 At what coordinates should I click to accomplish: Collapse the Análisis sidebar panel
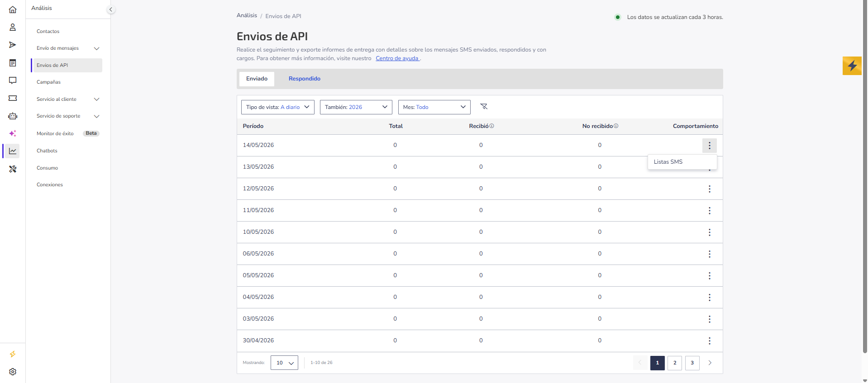[x=110, y=9]
